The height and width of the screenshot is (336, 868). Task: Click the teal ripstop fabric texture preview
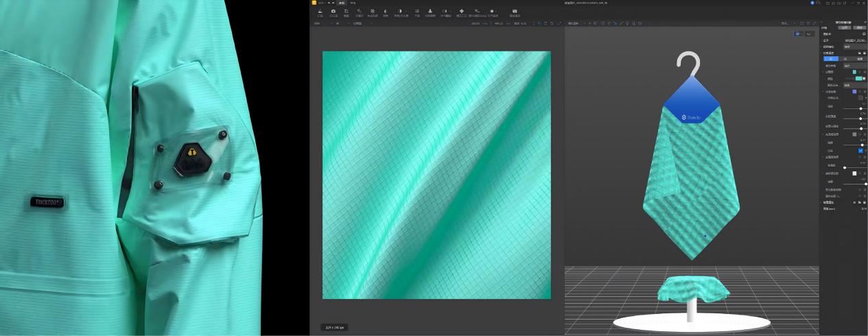tap(436, 175)
